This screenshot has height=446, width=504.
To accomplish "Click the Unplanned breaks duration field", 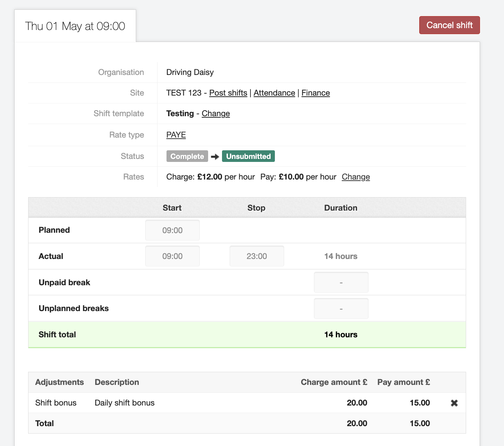I will [x=341, y=309].
